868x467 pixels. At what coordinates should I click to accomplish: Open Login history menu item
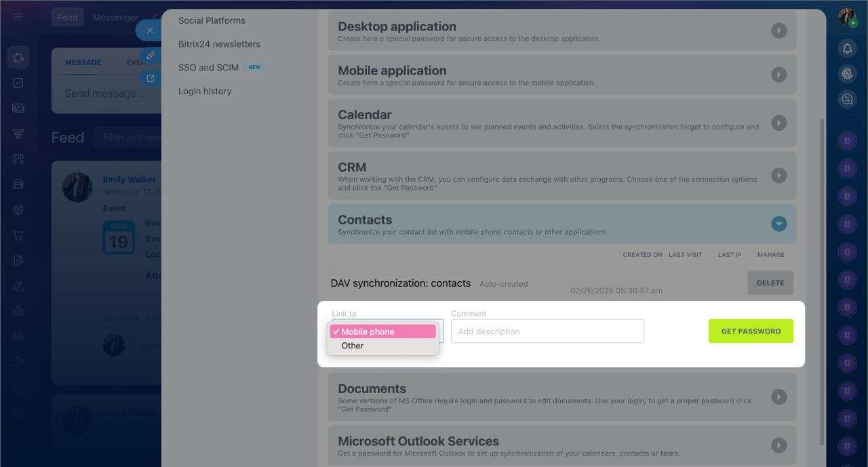pos(205,91)
